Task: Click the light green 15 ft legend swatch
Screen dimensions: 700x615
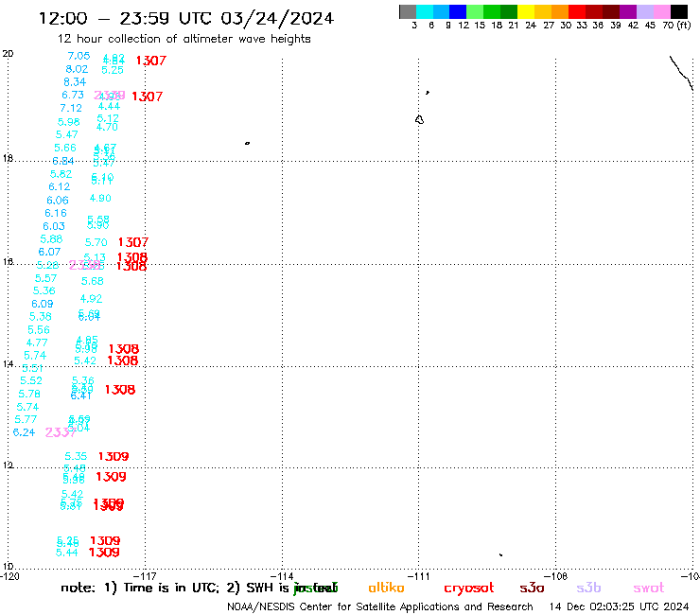Action: (475, 11)
